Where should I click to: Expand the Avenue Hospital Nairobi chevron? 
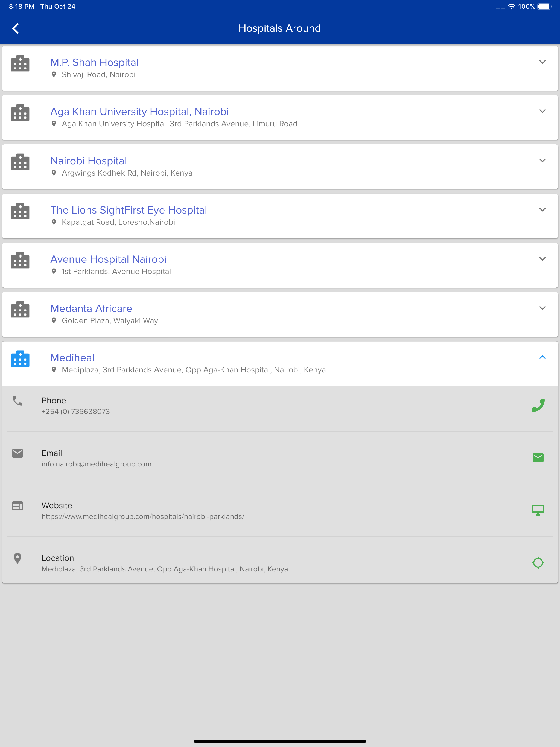[542, 259]
